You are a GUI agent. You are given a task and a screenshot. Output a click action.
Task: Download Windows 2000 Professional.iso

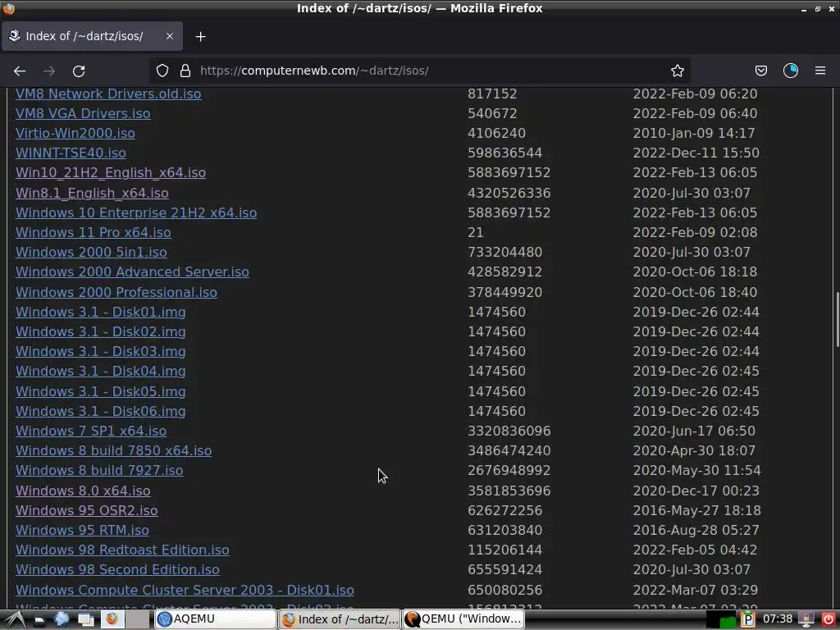click(116, 293)
